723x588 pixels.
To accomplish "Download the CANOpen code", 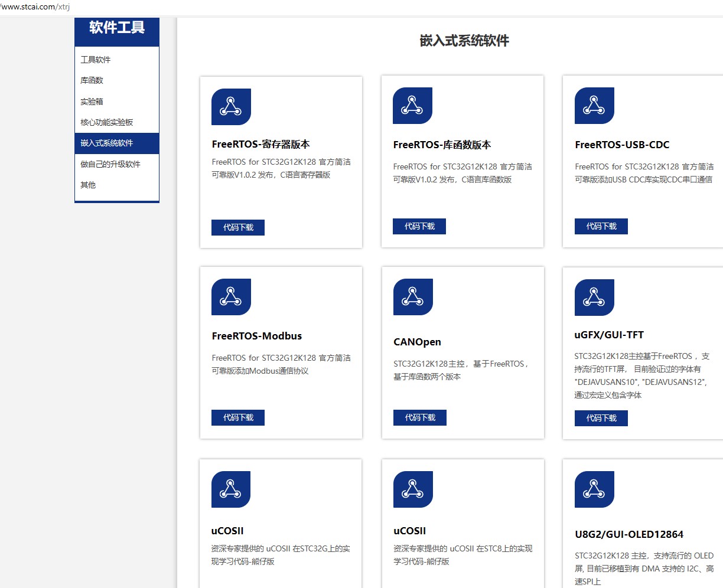I will tap(420, 417).
